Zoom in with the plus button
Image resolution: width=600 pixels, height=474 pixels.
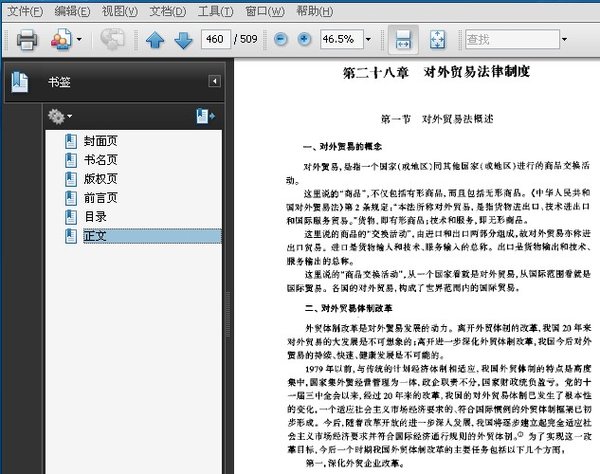304,39
